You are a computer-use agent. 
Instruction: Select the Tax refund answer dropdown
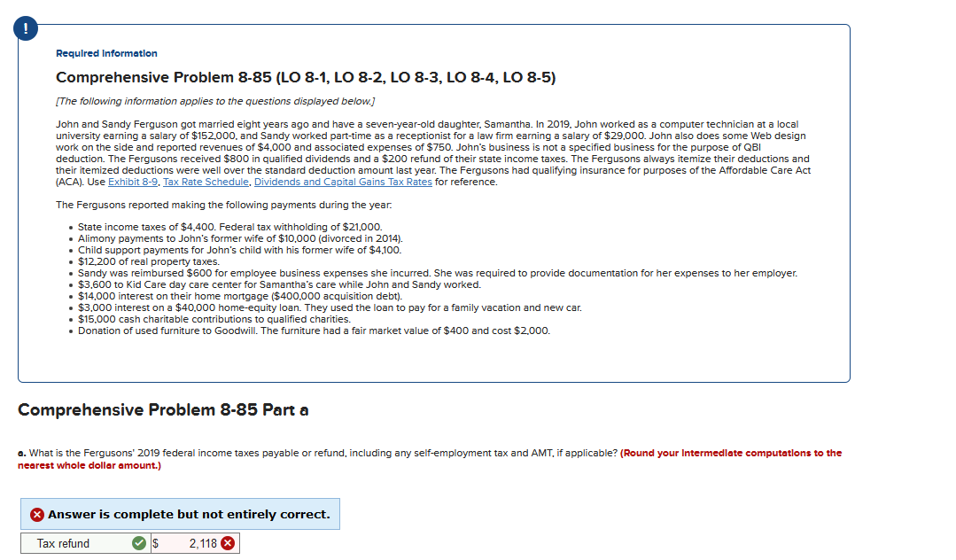point(84,543)
